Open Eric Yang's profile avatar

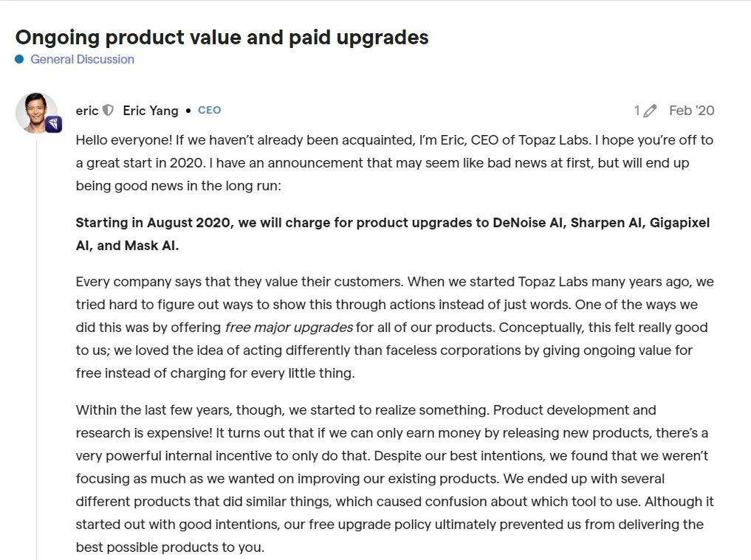tap(35, 112)
